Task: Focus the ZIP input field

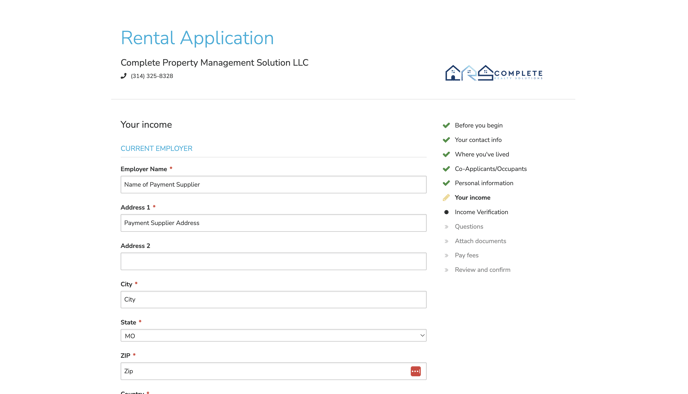Action: click(273, 371)
